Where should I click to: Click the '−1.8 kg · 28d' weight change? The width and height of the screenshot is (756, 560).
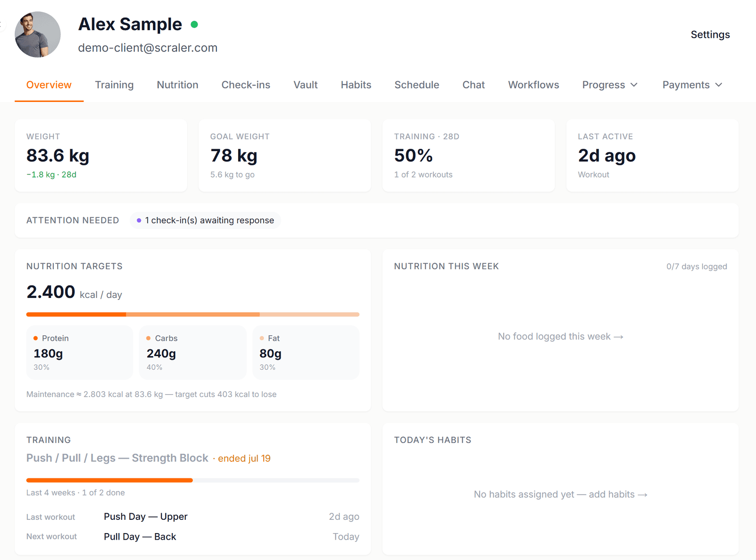52,175
